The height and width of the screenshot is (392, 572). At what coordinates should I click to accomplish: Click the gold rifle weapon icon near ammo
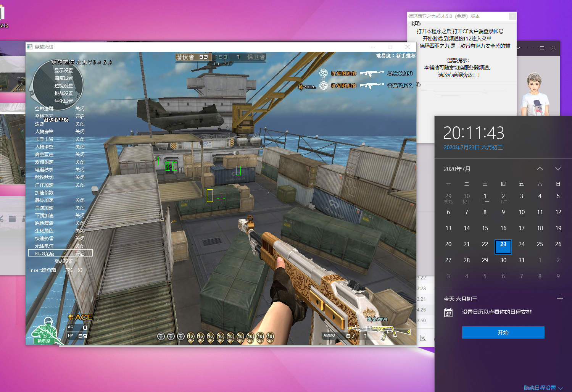[379, 331]
